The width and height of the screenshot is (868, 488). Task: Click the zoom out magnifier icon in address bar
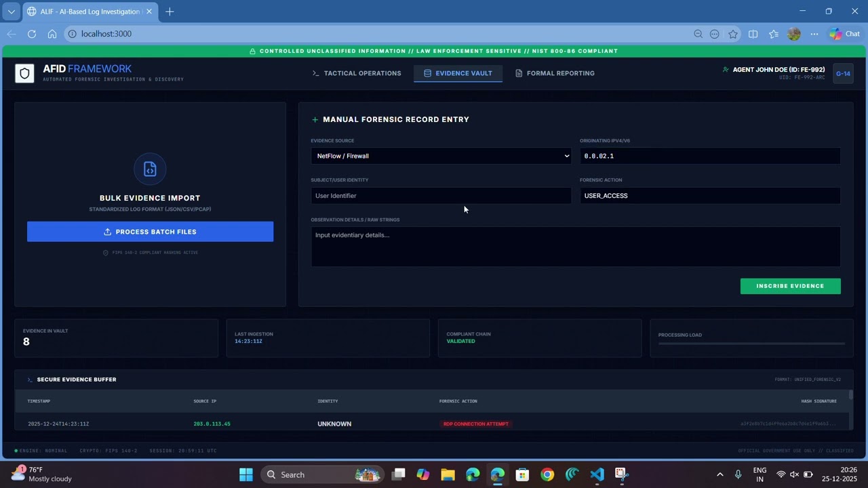coord(698,34)
